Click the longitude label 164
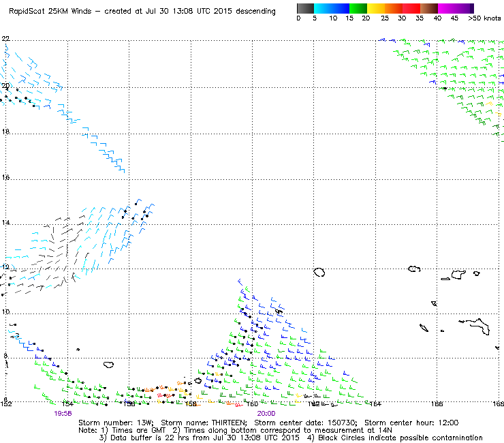This screenshot has width=504, height=443. (x=375, y=404)
